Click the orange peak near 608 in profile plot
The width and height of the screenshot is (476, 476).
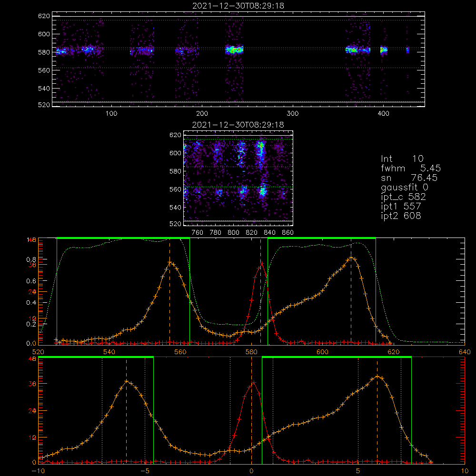coord(351,258)
